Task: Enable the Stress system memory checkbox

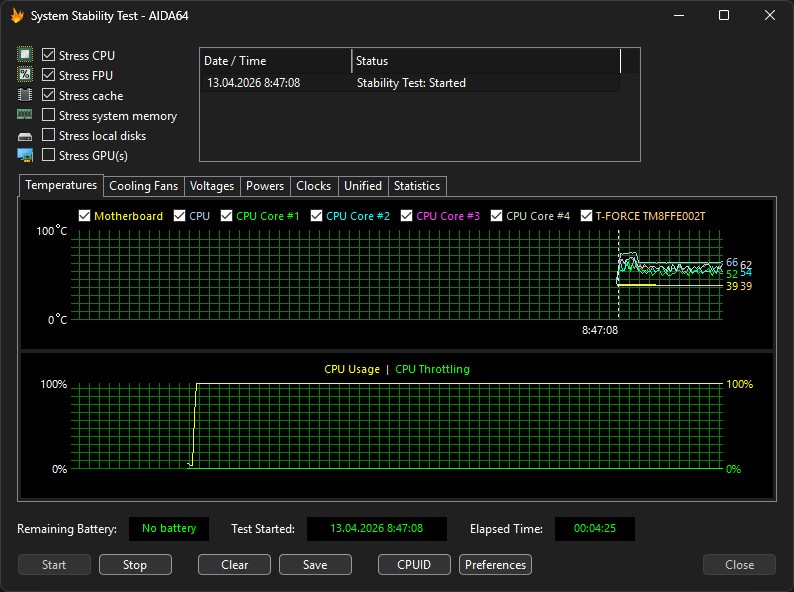Action: (x=48, y=115)
